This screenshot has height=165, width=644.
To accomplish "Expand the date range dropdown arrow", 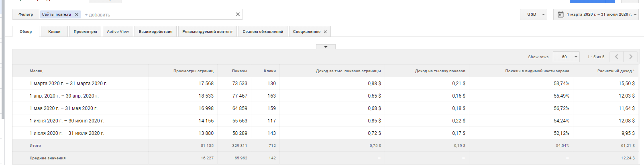I will [x=635, y=14].
